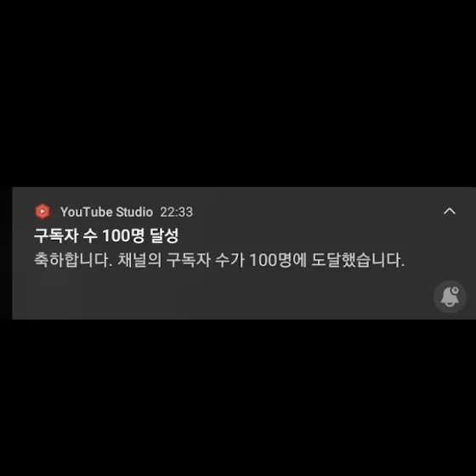The width and height of the screenshot is (476, 476).
Task: Click the 22:33 notification timestamp
Action: point(176,212)
